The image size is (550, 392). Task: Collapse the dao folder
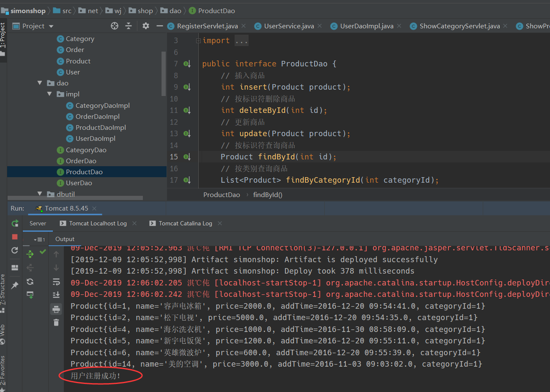pos(40,83)
